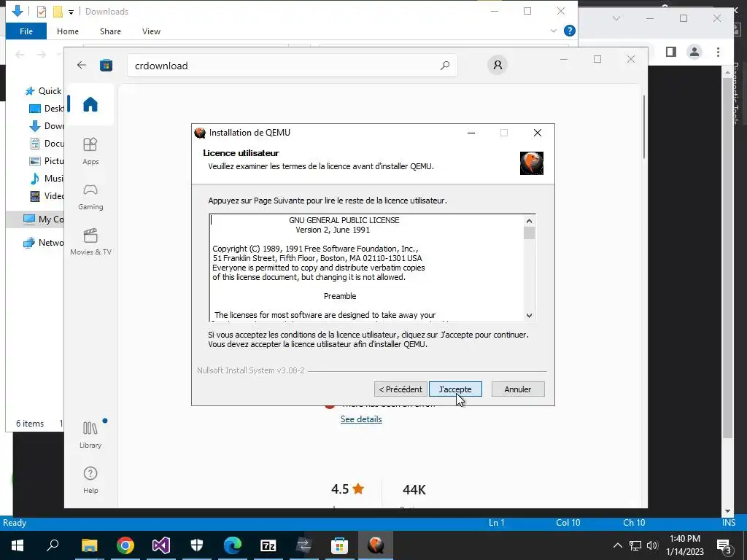The image size is (747, 560).
Task: Select Documents in Explorer navigation pane
Action: [x=46, y=144]
